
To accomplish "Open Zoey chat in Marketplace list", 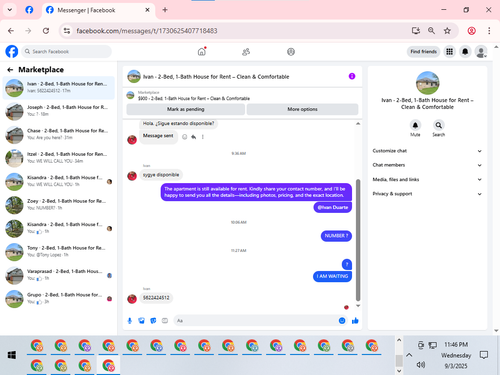I will tap(59, 205).
